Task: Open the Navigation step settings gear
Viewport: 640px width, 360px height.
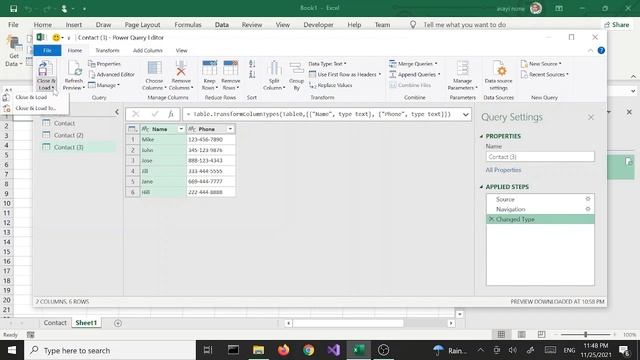Action: click(588, 209)
